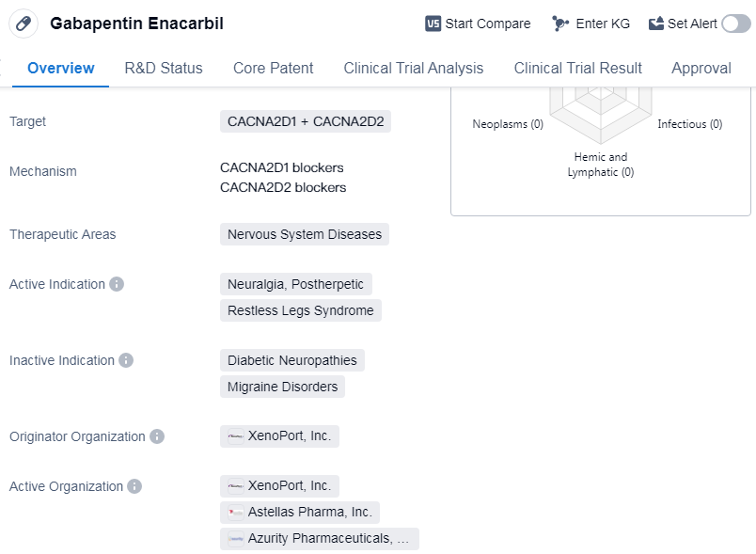756x554 pixels.
Task: Toggle the Set Alert switch
Action: (x=735, y=24)
